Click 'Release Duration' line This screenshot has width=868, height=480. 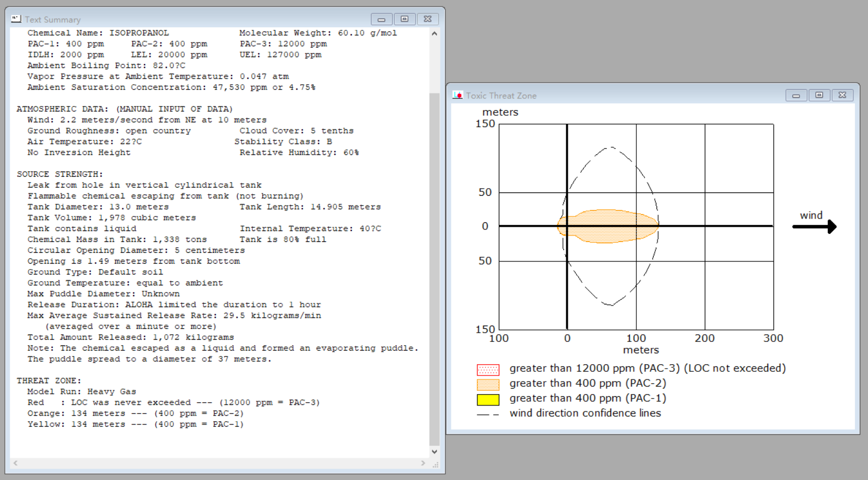[174, 305]
